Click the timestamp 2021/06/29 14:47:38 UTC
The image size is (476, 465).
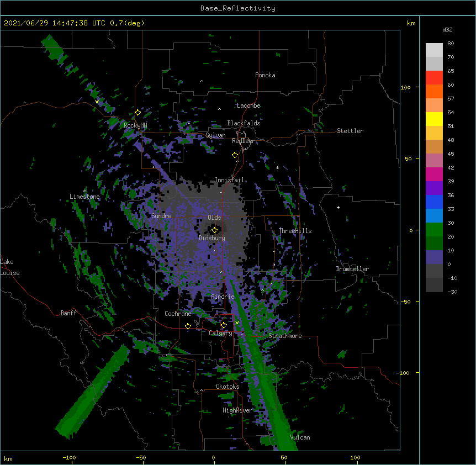tap(55, 23)
